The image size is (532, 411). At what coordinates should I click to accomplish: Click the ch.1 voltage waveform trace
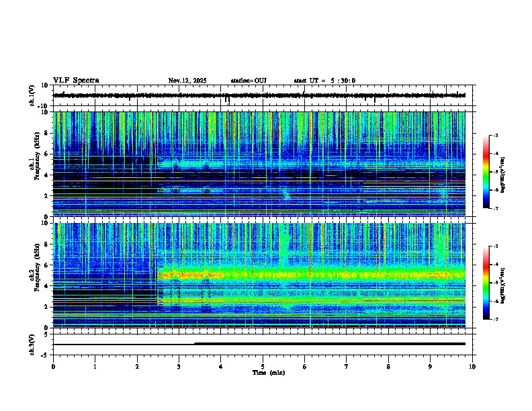click(x=259, y=95)
